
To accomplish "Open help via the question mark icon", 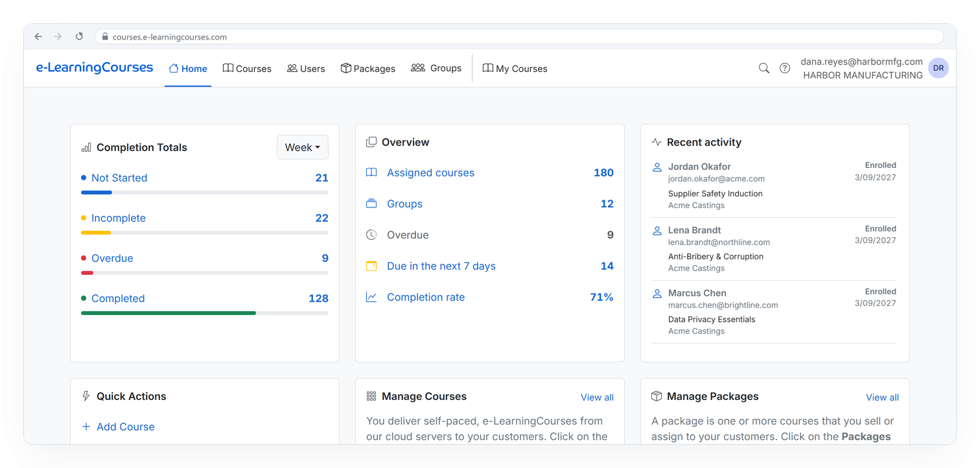I will [785, 68].
